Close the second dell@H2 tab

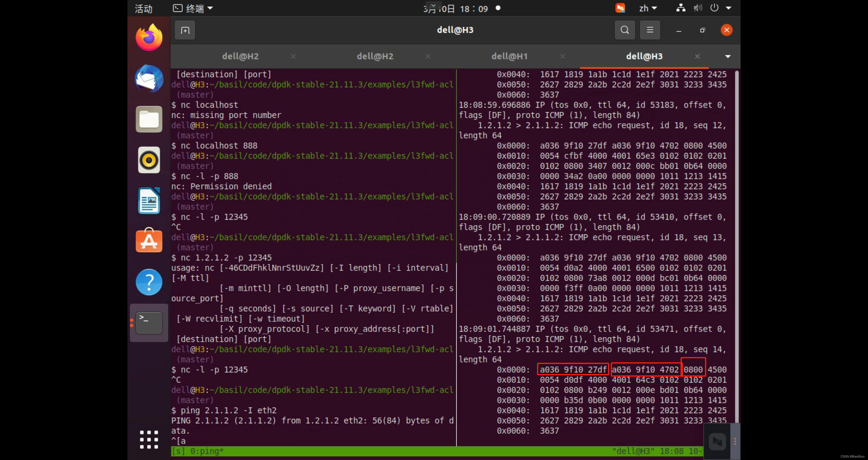(428, 56)
